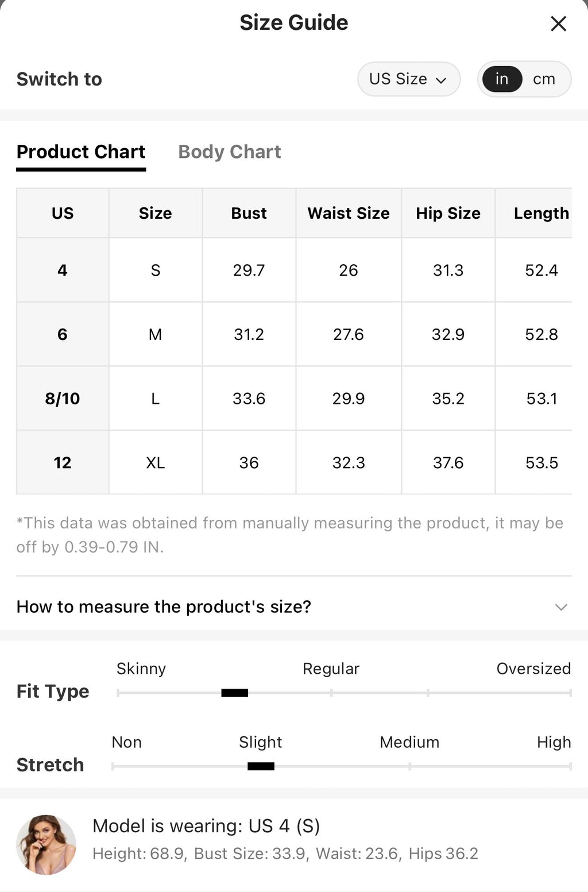Close the Size Guide dialog
Image resolution: width=588 pixels, height=892 pixels.
click(558, 24)
